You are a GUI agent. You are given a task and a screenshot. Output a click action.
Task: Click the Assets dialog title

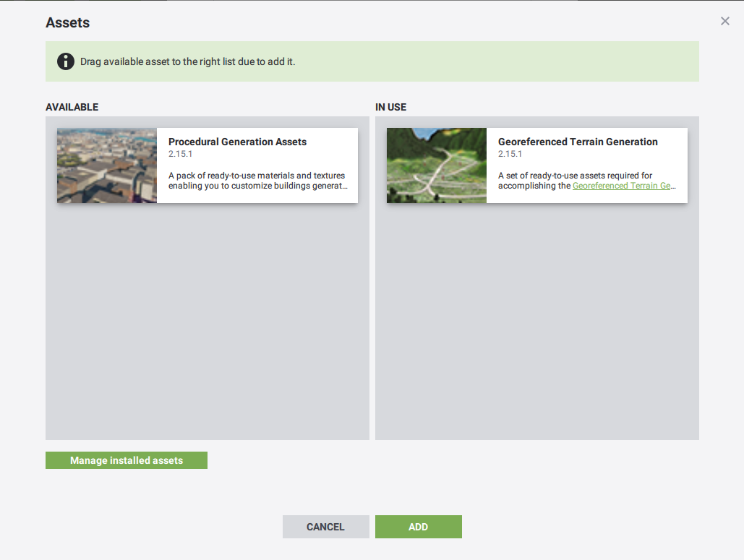tap(67, 22)
